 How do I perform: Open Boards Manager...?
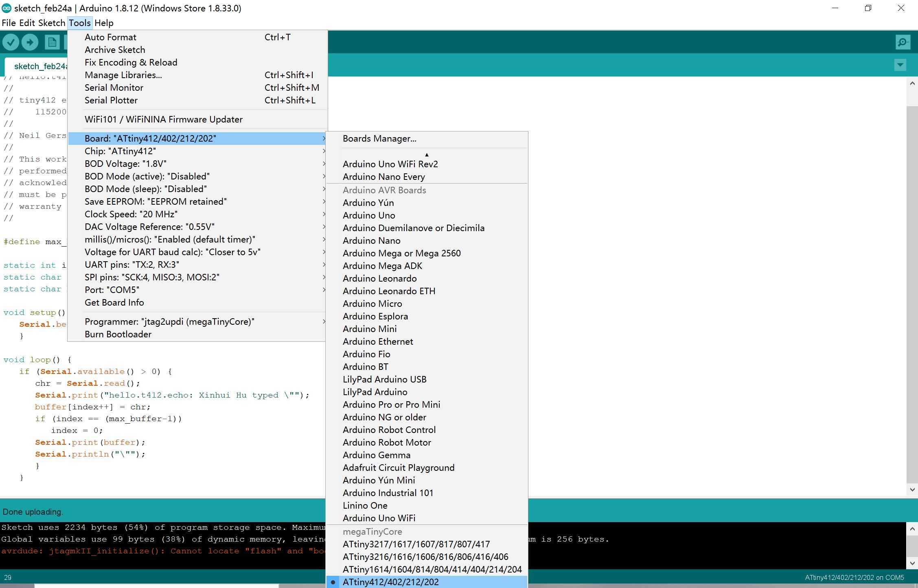tap(427, 138)
